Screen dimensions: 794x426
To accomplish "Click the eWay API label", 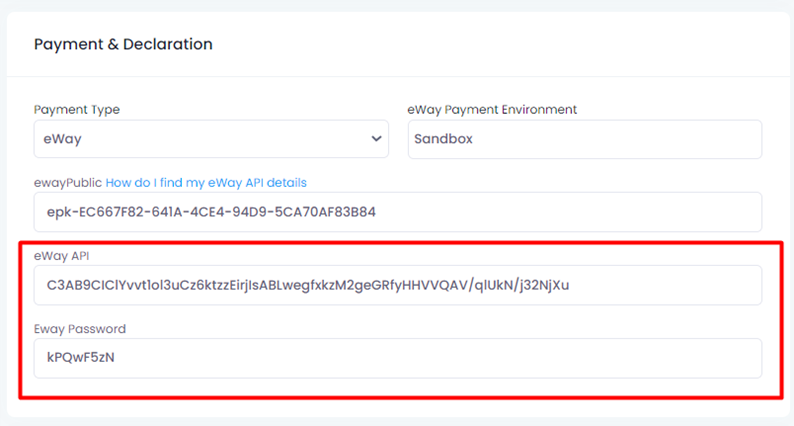I will pos(61,256).
